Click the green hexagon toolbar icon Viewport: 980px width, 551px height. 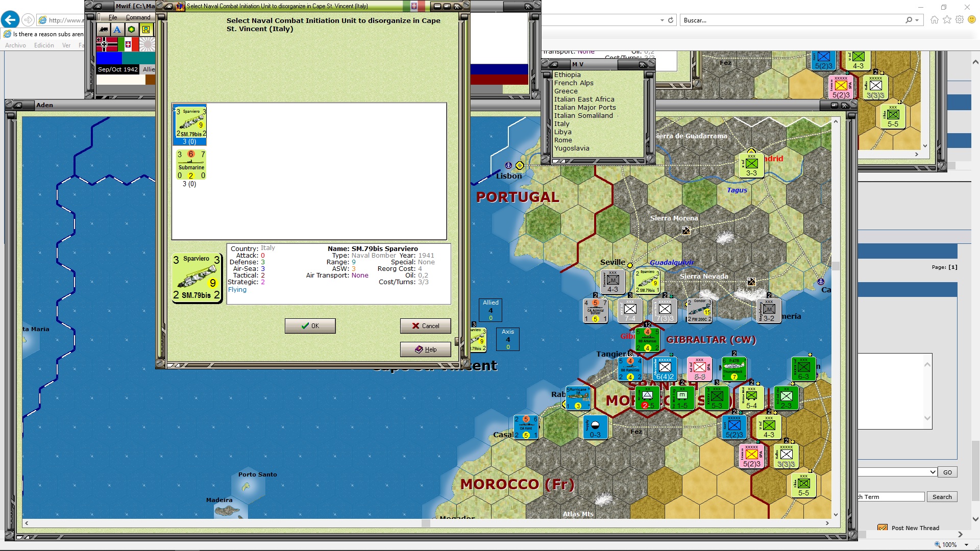pos(131,30)
